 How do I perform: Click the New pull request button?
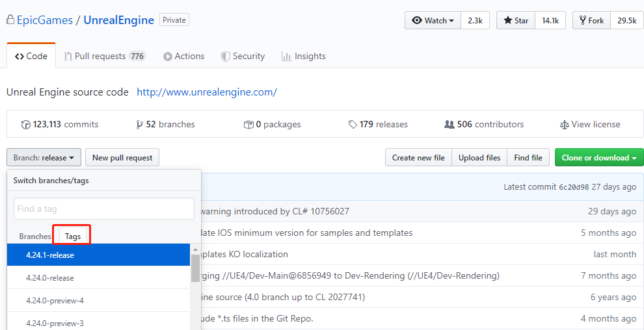tap(122, 157)
